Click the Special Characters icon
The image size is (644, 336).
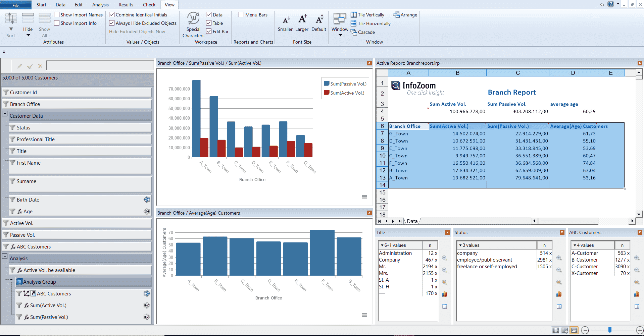(193, 19)
